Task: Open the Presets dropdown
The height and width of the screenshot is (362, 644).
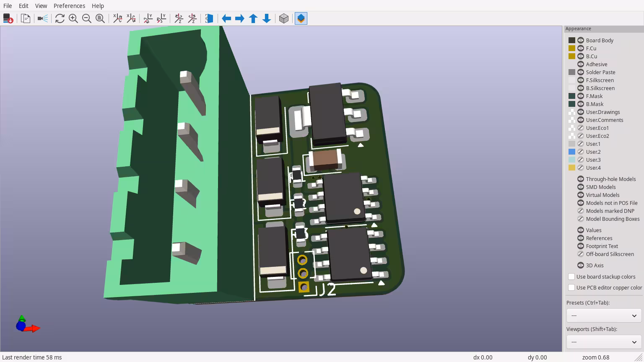Action: 603,315
